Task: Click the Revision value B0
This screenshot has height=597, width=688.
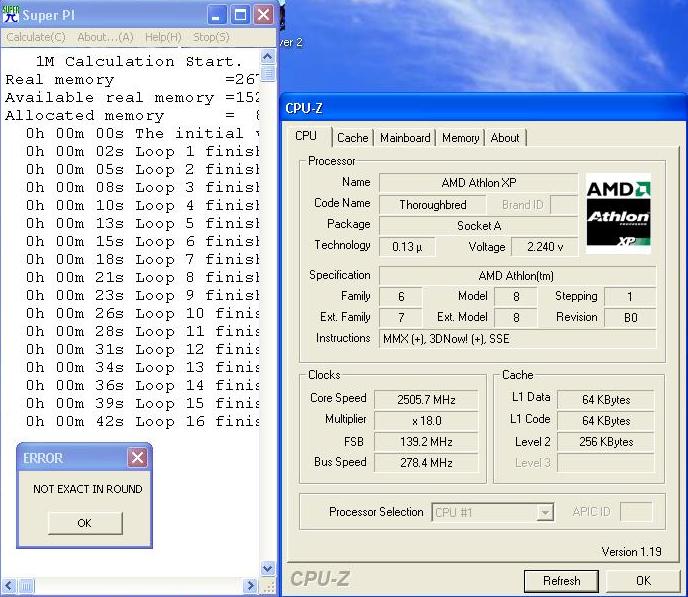Action: coord(630,318)
